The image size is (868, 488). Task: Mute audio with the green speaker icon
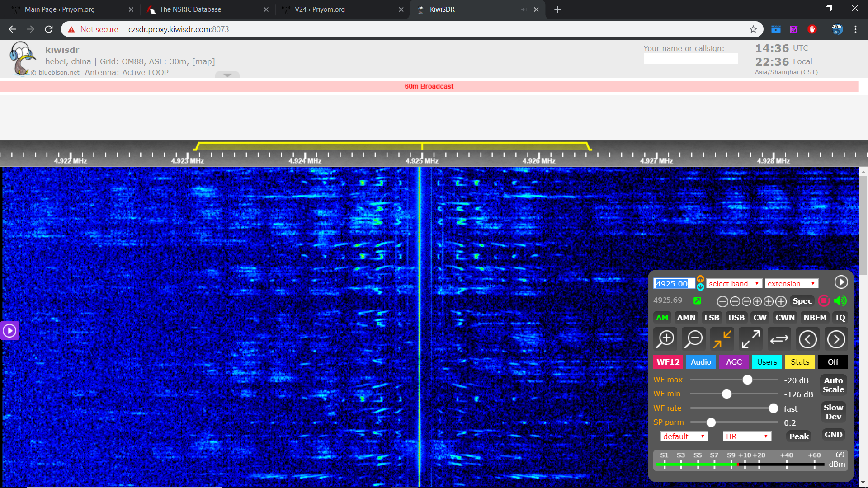tap(840, 301)
